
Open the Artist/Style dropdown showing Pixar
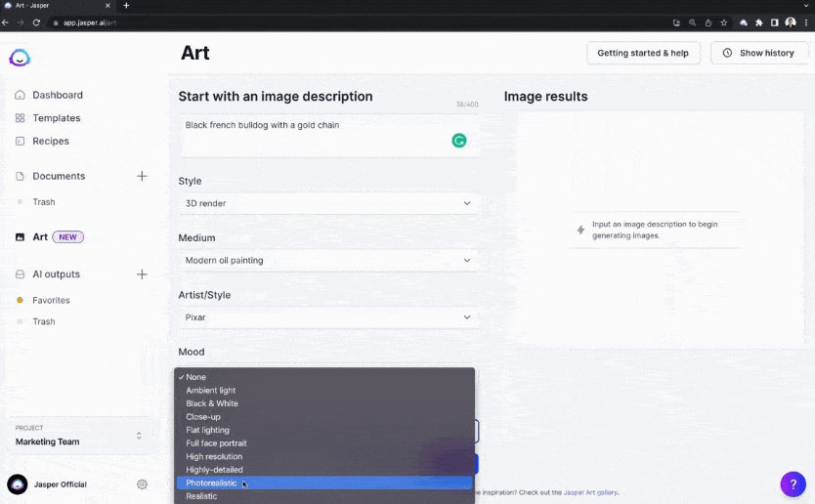tap(328, 317)
